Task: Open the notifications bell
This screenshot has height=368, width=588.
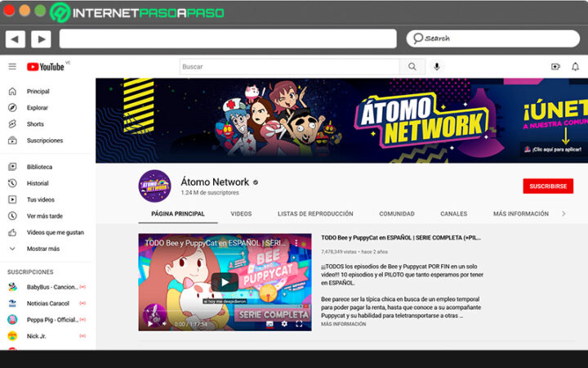Action: point(575,67)
